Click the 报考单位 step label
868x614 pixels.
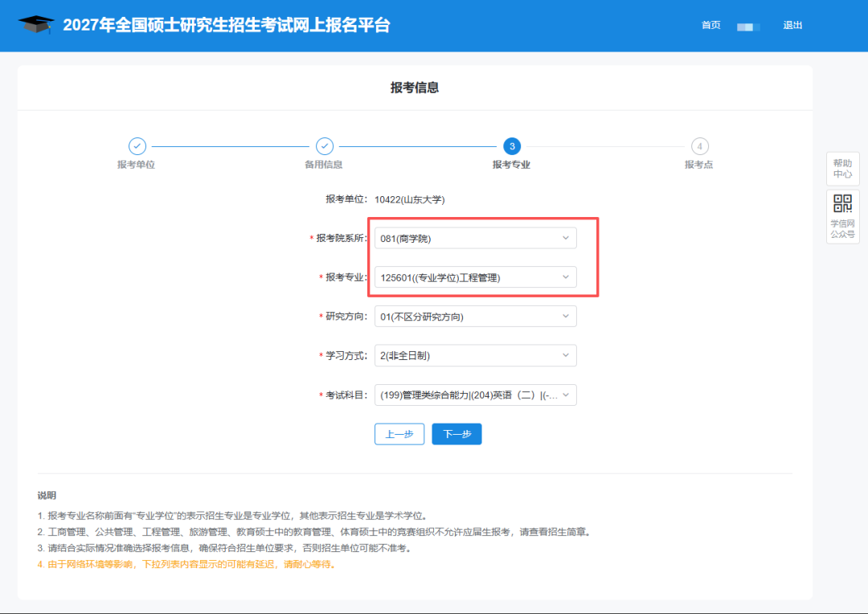pyautogui.click(x=136, y=165)
